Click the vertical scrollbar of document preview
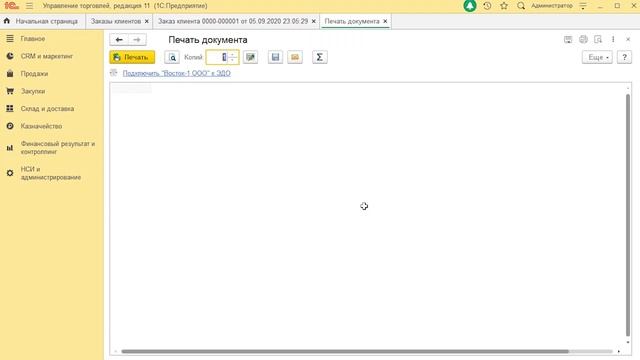The width and height of the screenshot is (640, 360). point(628,215)
